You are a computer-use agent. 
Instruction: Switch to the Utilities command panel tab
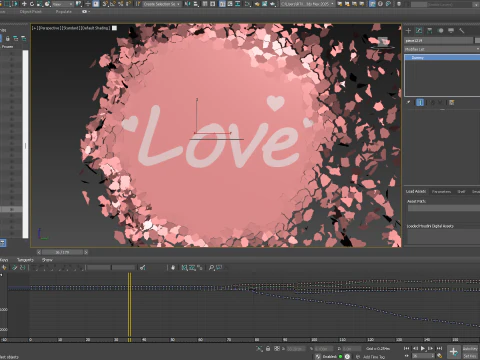point(462,31)
